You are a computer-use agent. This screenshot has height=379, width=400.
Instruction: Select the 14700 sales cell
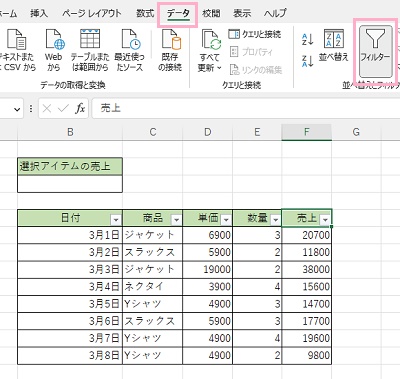point(307,304)
